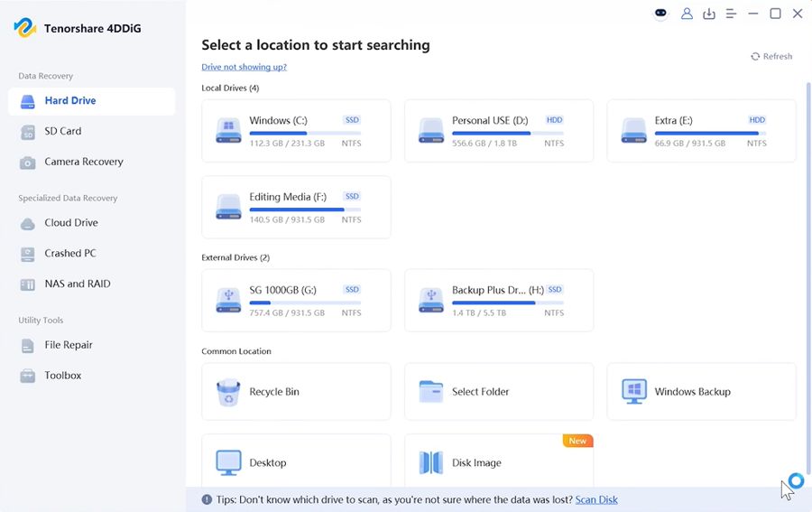
Task: Click the SG 1000GB USB drive icon
Action: pyautogui.click(x=228, y=301)
